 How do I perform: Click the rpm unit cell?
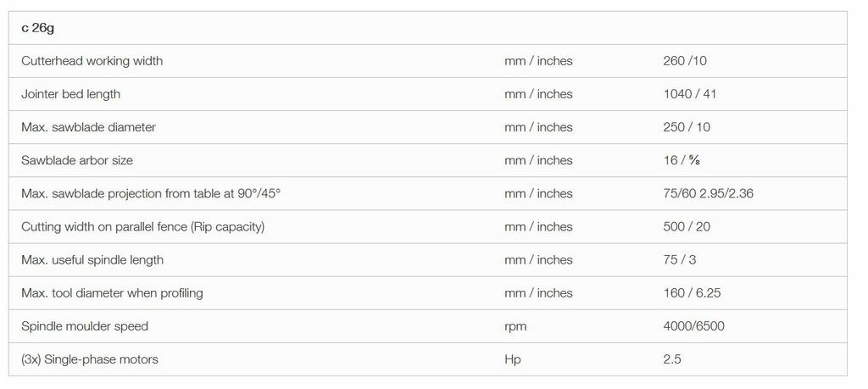tap(515, 326)
